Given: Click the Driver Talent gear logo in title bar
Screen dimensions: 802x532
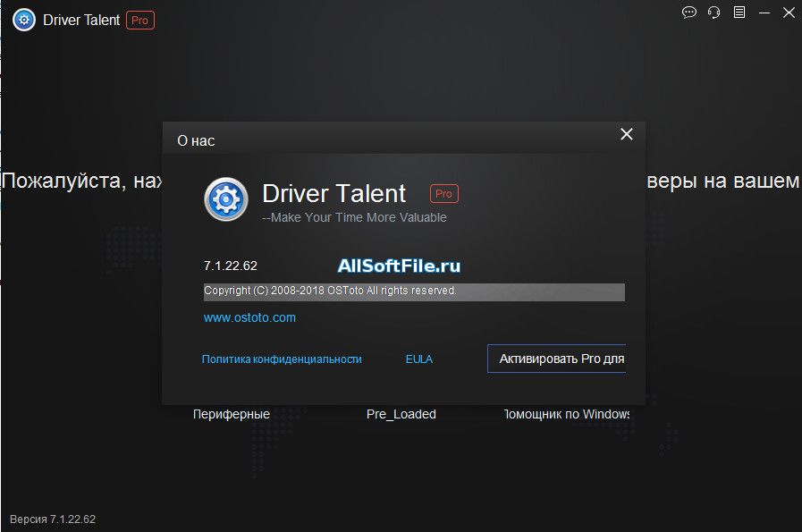Looking at the screenshot, I should [x=24, y=20].
